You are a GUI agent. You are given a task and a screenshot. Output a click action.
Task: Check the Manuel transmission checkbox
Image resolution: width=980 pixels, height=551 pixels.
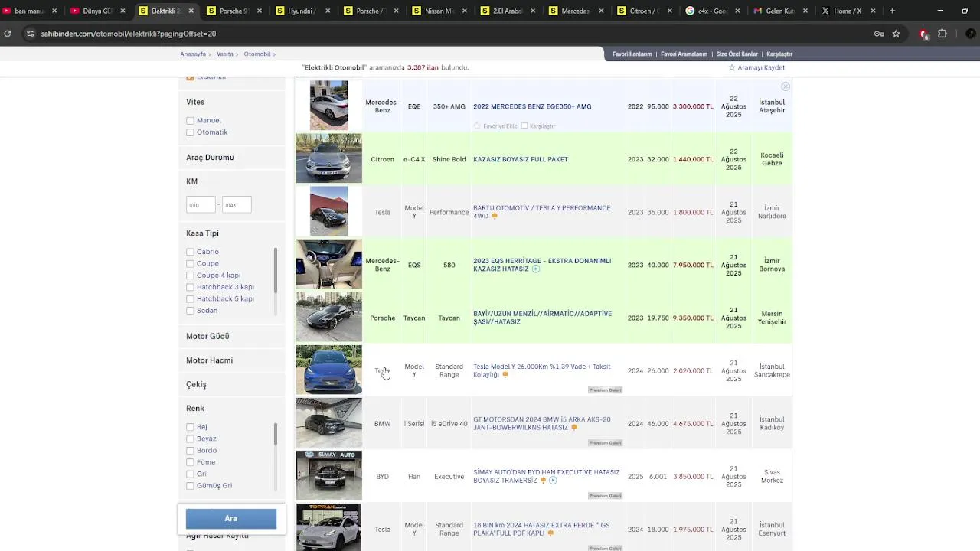[x=190, y=120]
